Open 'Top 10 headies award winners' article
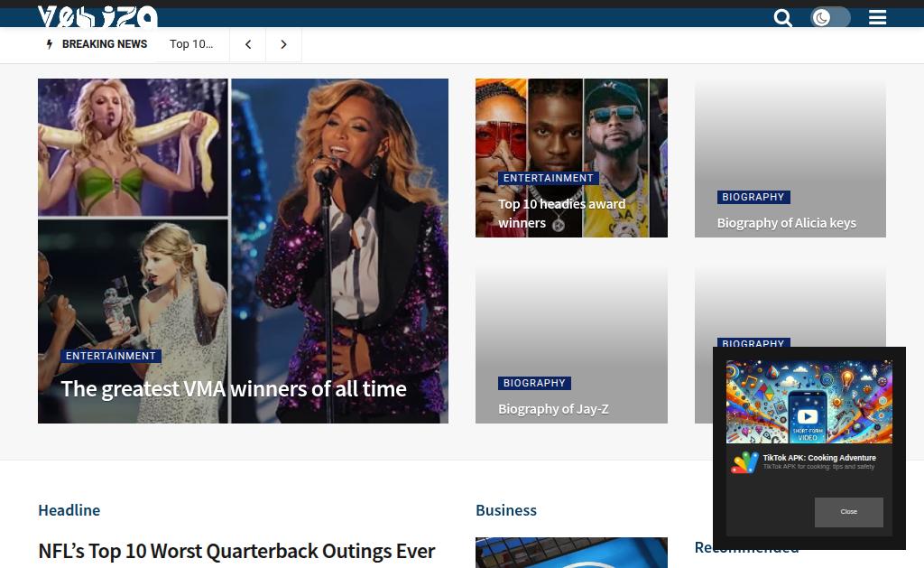Image resolution: width=924 pixels, height=568 pixels. [x=561, y=213]
